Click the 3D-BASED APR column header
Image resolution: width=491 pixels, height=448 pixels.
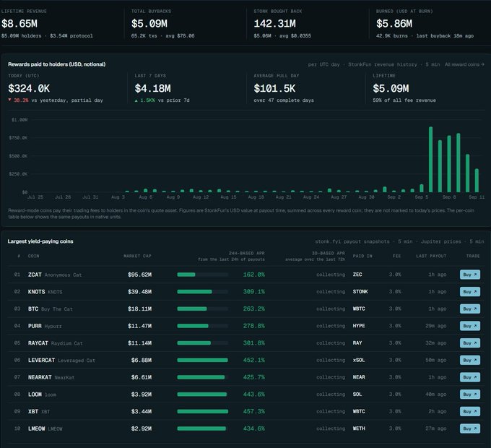click(328, 253)
